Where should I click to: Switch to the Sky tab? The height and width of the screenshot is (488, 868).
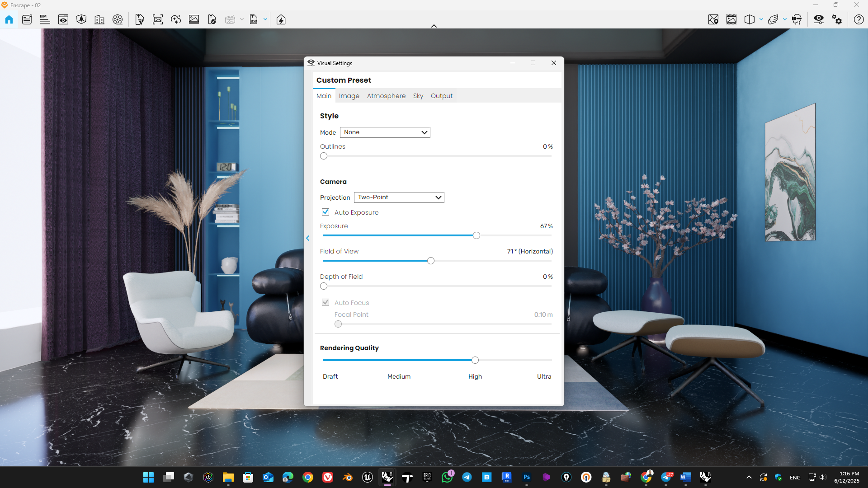click(418, 96)
